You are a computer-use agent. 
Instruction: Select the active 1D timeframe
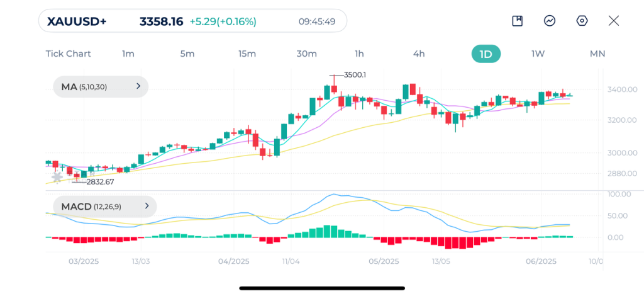(486, 54)
